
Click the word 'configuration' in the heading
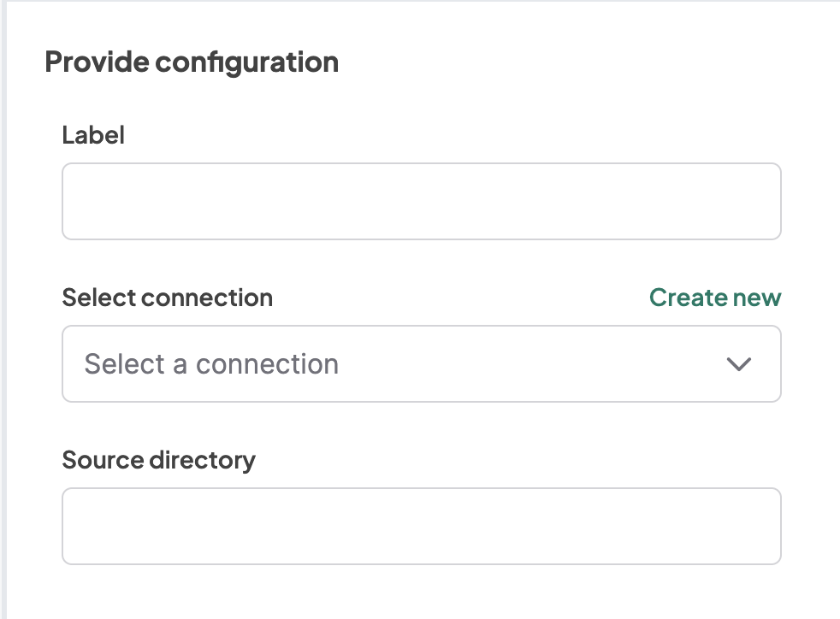(x=247, y=62)
